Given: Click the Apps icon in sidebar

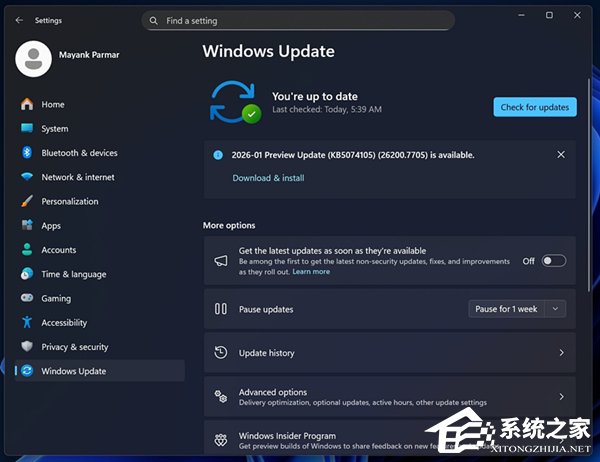Looking at the screenshot, I should (27, 225).
